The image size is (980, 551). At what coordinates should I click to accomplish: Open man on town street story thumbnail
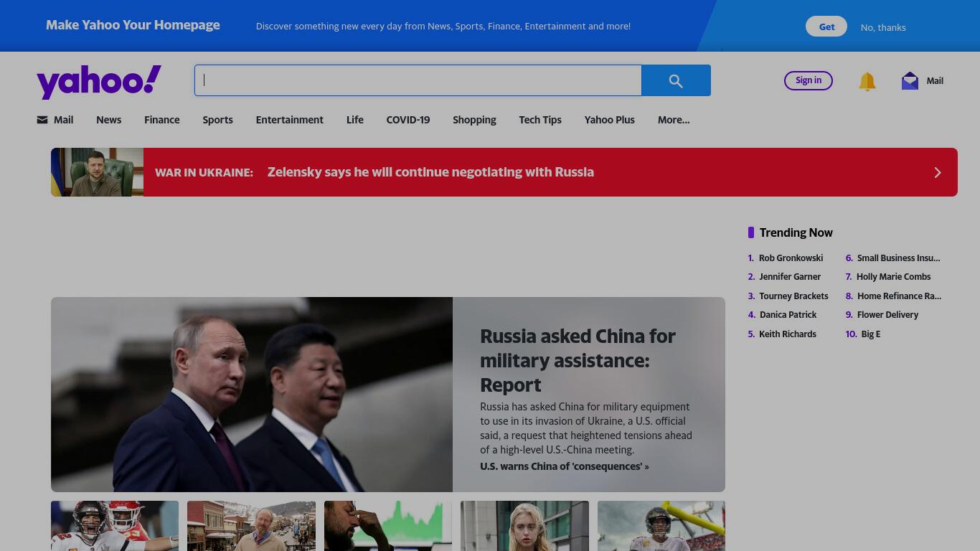coord(251,526)
